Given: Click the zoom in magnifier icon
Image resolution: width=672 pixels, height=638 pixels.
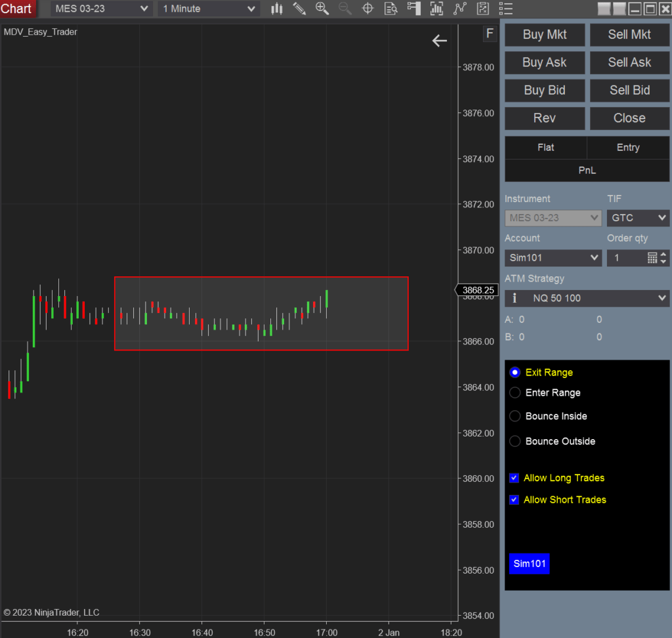Looking at the screenshot, I should (x=322, y=9).
